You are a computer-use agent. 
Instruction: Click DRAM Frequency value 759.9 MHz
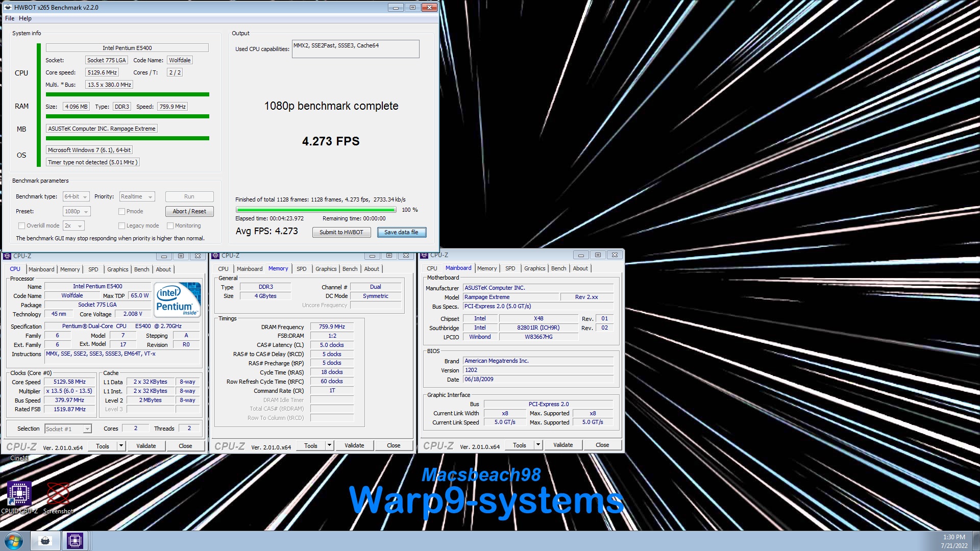pos(332,327)
